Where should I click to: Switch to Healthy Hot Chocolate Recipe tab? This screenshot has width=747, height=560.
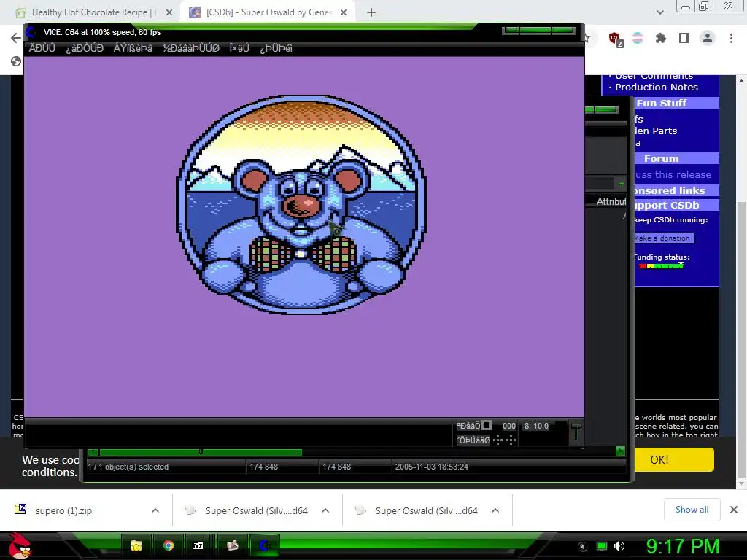[x=94, y=12]
